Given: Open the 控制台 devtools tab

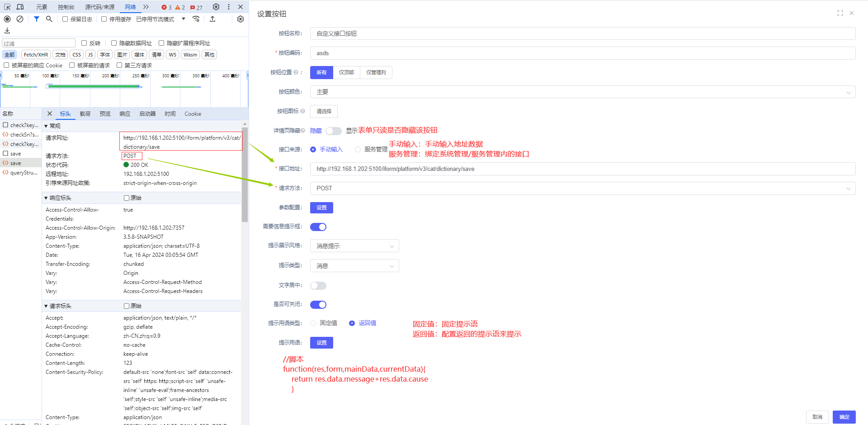Looking at the screenshot, I should pyautogui.click(x=66, y=7).
